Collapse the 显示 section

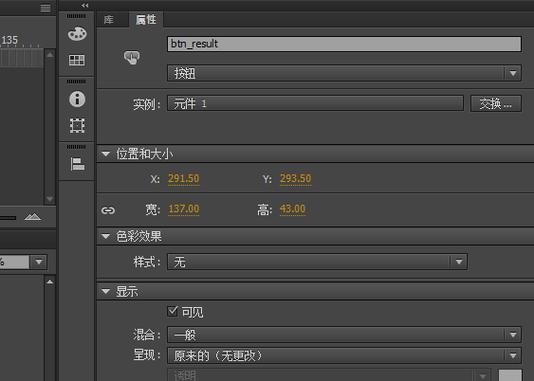point(106,291)
